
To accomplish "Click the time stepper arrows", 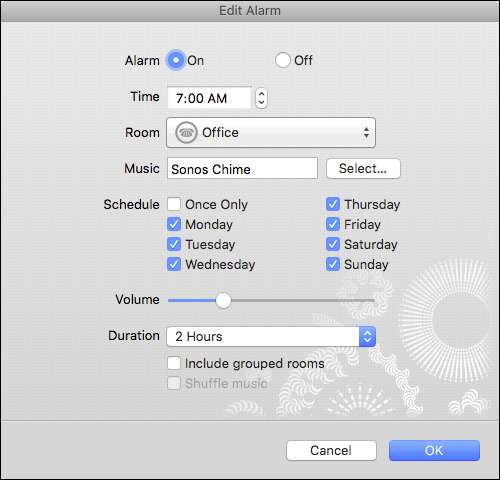I will click(261, 98).
